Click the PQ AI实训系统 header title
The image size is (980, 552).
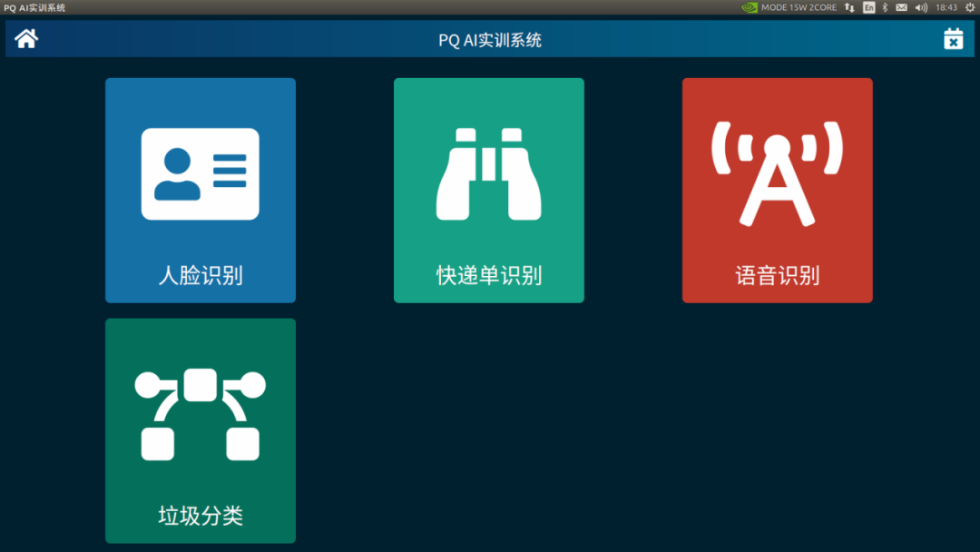click(490, 40)
